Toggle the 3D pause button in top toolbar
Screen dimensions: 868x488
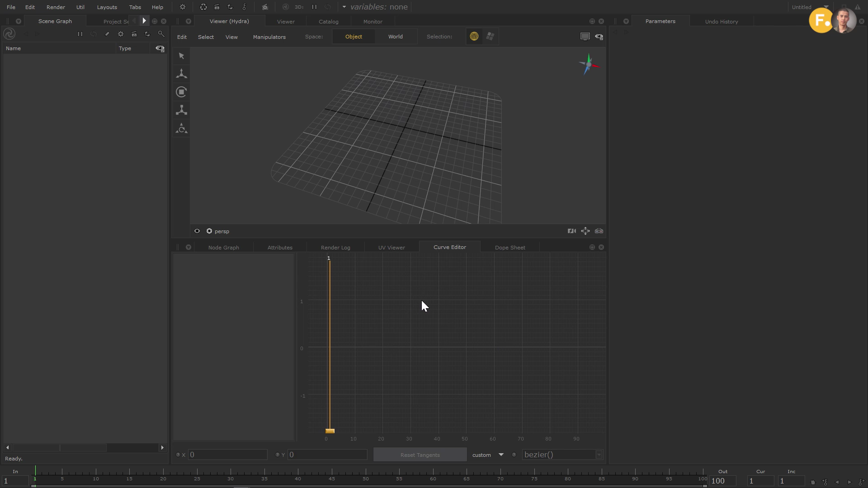(314, 7)
